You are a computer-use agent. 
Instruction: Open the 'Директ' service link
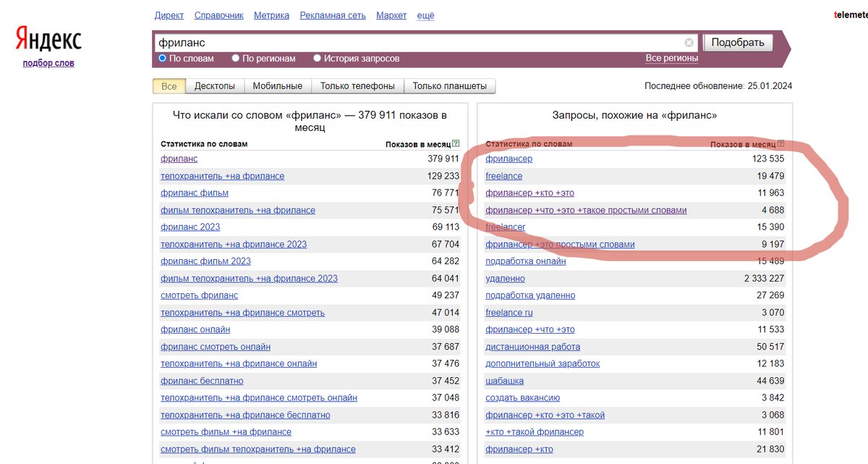tap(169, 15)
